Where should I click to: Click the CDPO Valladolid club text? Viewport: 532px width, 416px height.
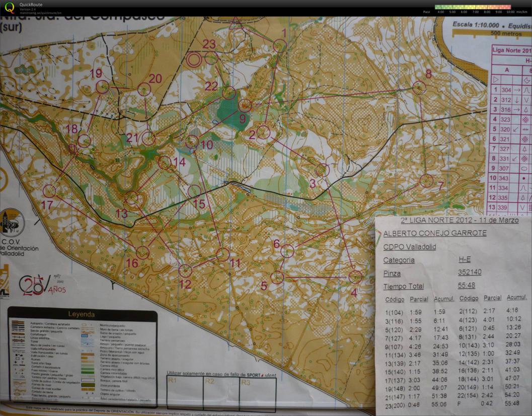point(410,247)
